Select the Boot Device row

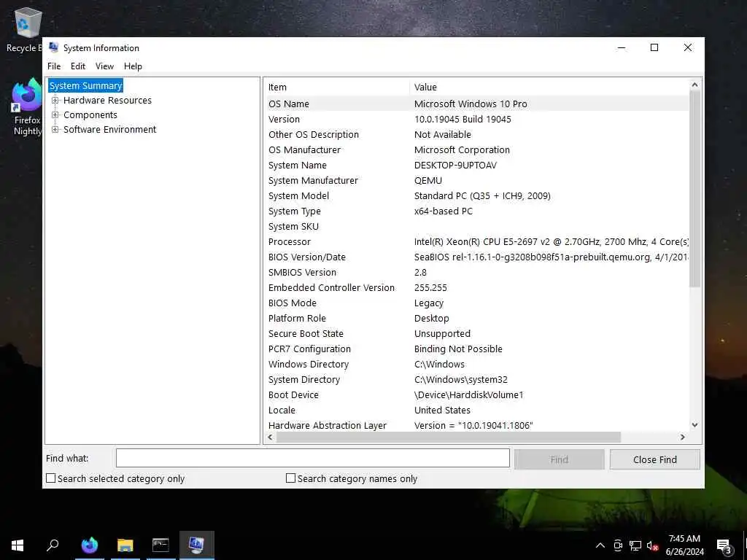point(476,394)
